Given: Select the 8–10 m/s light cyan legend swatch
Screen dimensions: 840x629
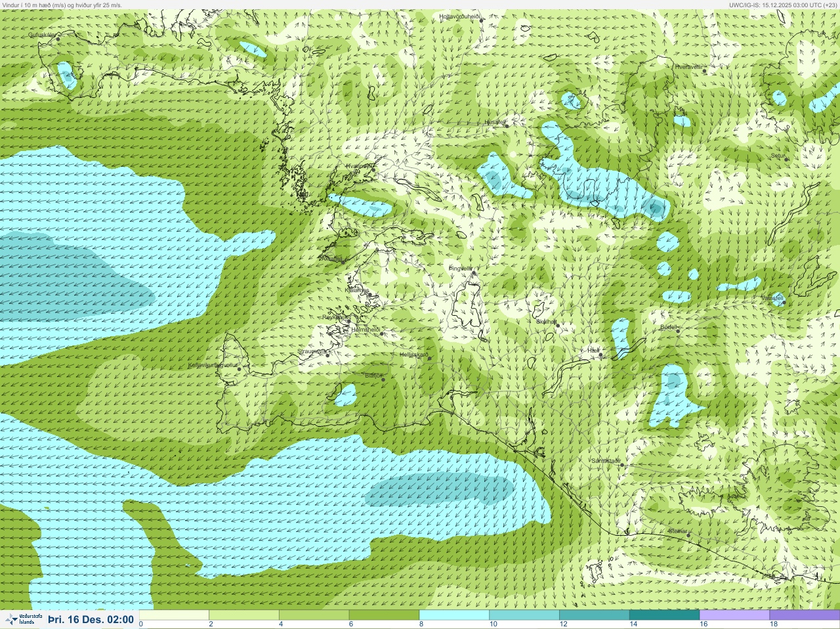Looking at the screenshot, I should click(454, 615).
